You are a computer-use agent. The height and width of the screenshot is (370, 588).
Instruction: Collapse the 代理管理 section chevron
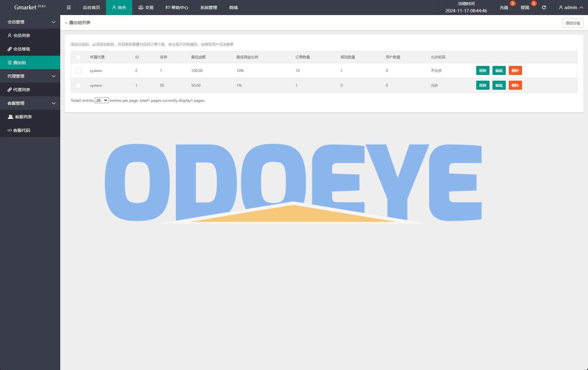54,76
